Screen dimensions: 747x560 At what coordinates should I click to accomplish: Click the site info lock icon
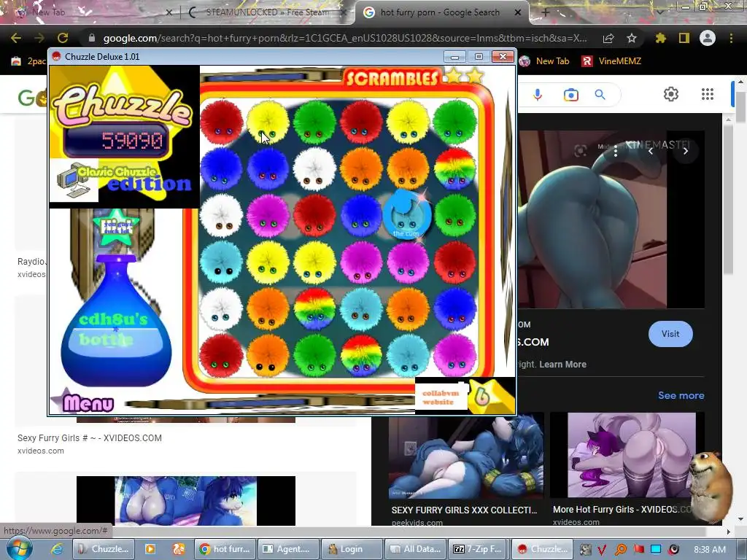tap(92, 38)
